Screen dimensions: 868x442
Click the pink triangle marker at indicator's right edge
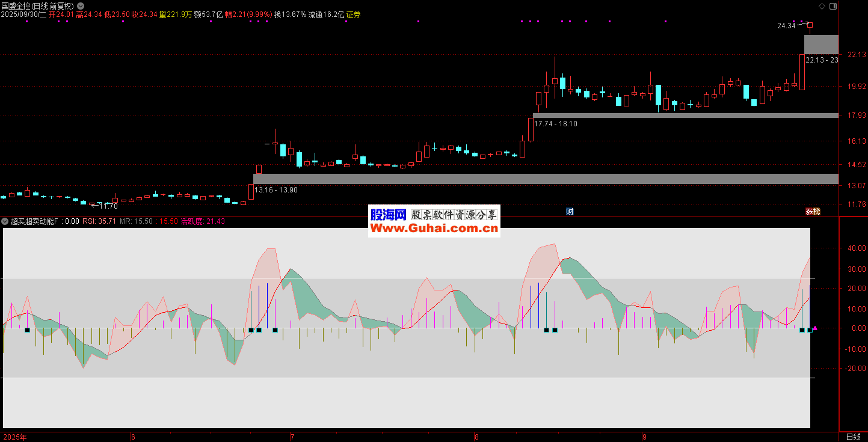pyautogui.click(x=815, y=329)
